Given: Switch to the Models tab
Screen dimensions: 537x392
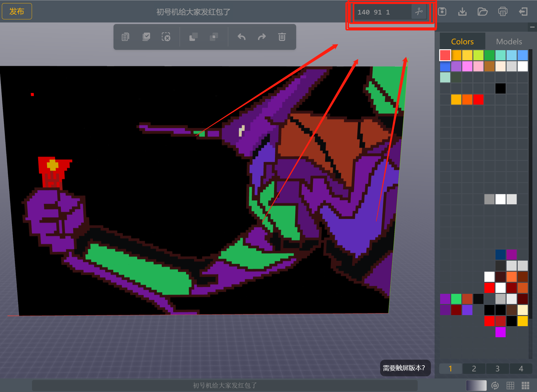Looking at the screenshot, I should 509,41.
